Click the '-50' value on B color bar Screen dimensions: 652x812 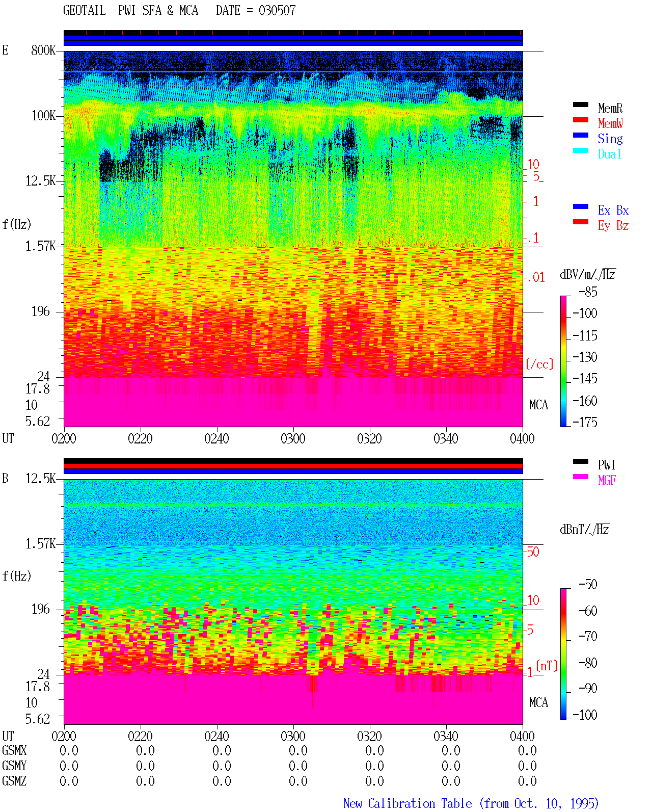tap(588, 584)
